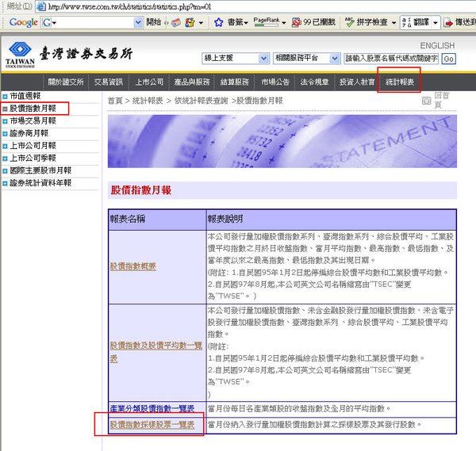Click the 回首頁 text link
This screenshot has width=476, height=451.
[442, 101]
